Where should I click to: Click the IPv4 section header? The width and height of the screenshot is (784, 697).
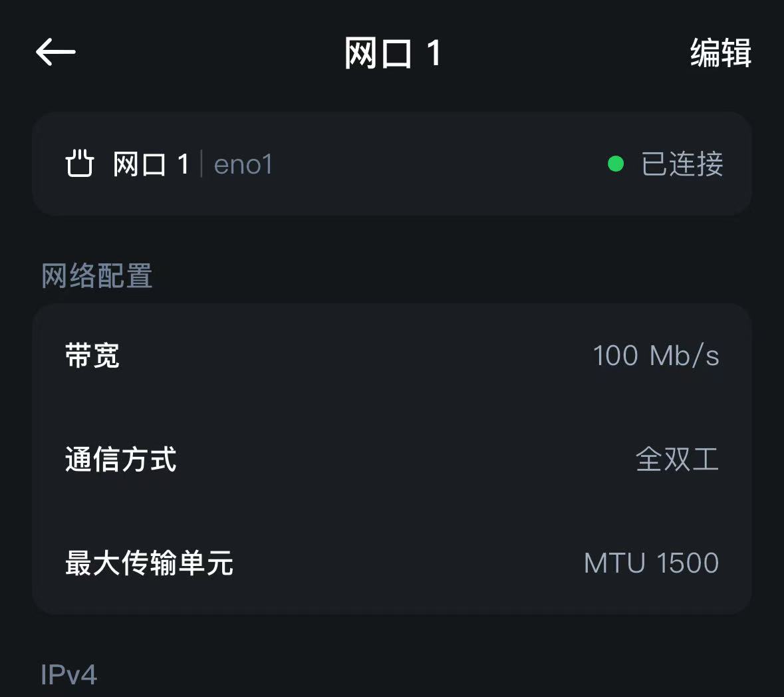pos(69,675)
